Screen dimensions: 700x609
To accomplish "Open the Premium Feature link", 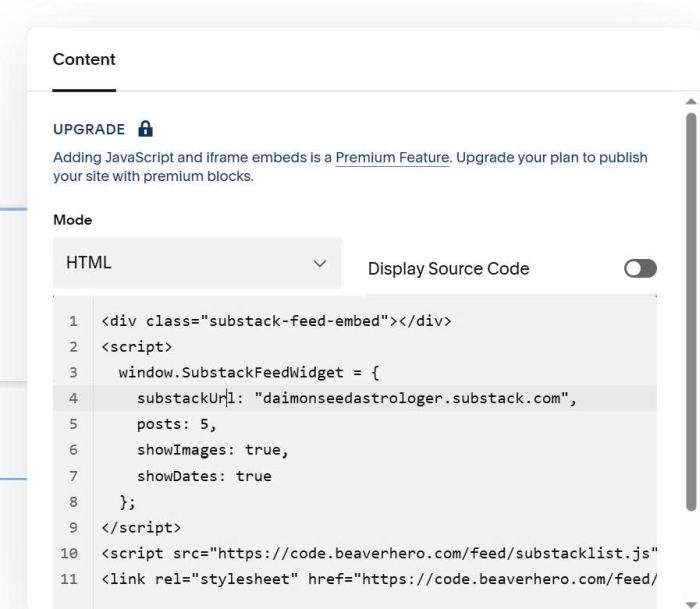I will (x=392, y=158).
